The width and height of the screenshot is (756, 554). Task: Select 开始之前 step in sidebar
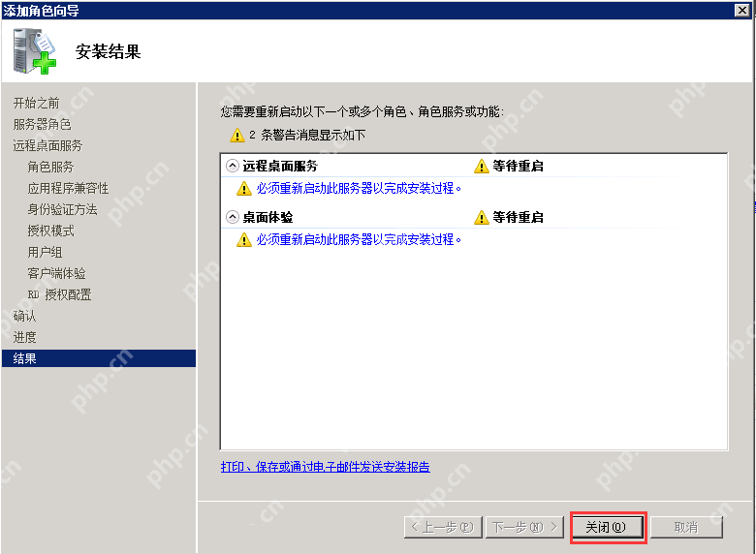[36, 103]
